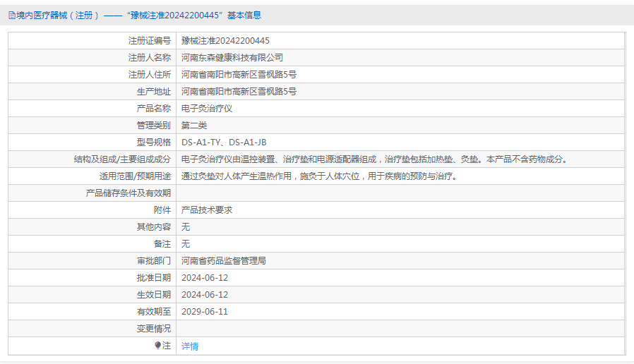Click the 生效日期 row label
This screenshot has height=364, width=634.
coord(154,295)
